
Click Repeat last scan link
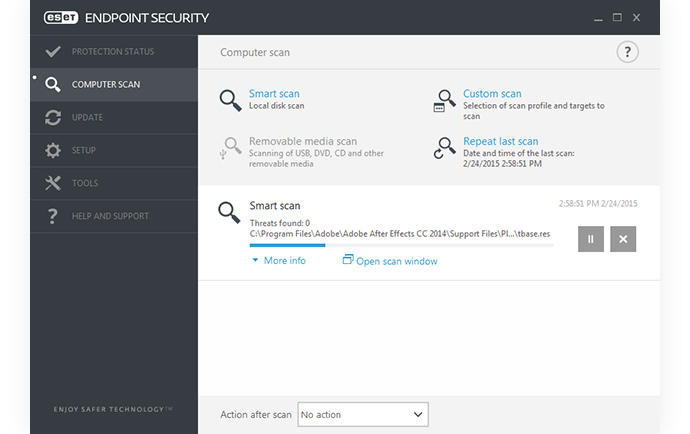coord(500,141)
